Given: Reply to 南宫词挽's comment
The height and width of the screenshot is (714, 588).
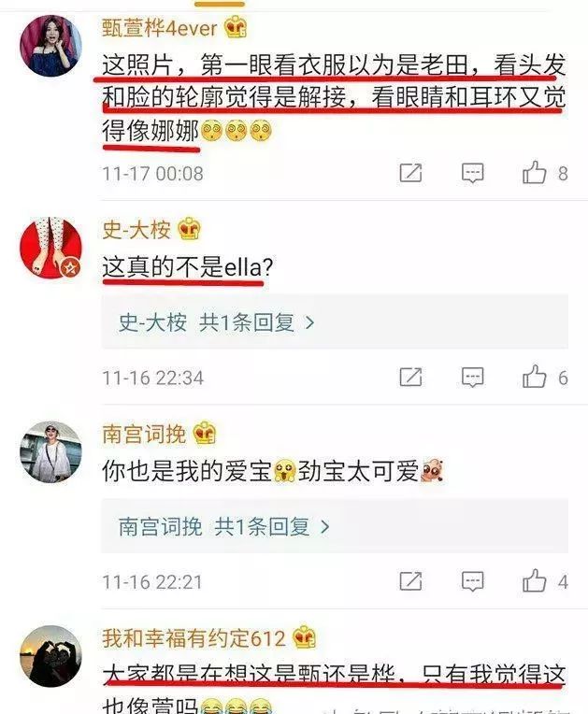Looking at the screenshot, I should click(x=472, y=581).
